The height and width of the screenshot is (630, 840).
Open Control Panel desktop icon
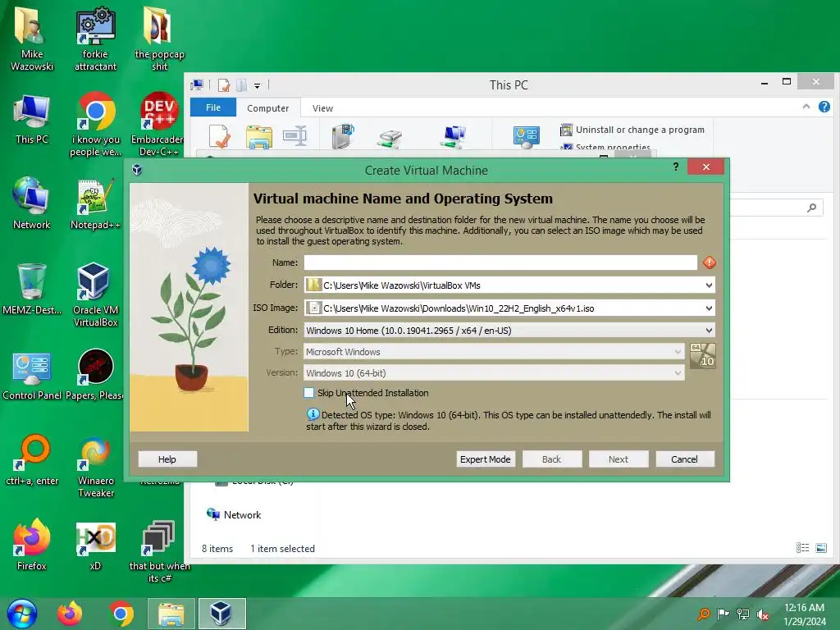tap(32, 375)
